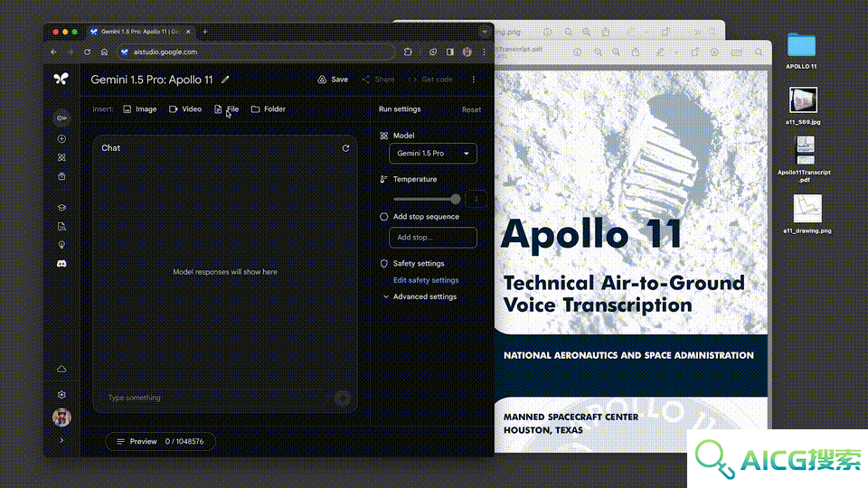Select Apollo11Transcript.pdf on the desktop
Viewport: 868px width, 488px height.
[x=805, y=159]
